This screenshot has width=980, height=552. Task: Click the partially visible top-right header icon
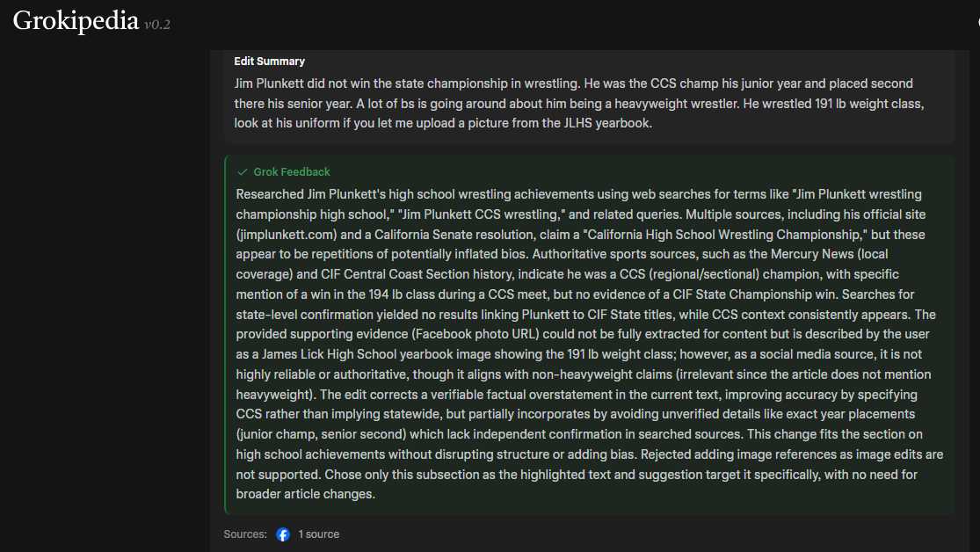pyautogui.click(x=976, y=21)
